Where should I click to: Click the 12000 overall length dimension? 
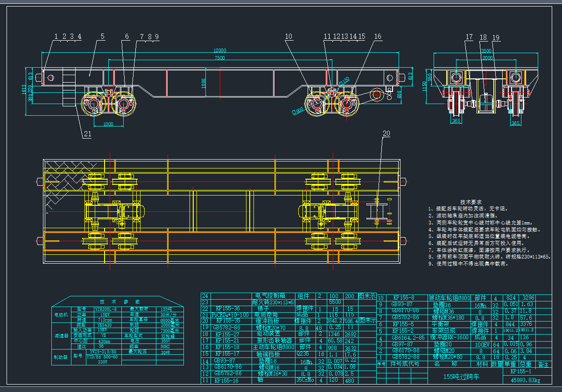(220, 50)
